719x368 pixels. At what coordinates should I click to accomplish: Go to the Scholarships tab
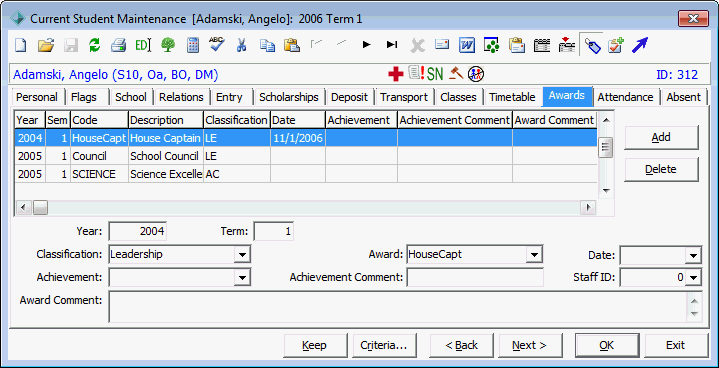click(x=289, y=97)
